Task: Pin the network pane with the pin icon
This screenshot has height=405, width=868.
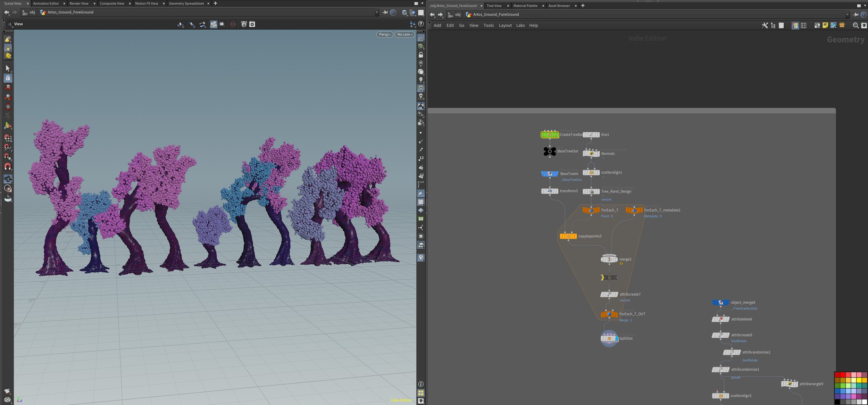Action: point(856,15)
